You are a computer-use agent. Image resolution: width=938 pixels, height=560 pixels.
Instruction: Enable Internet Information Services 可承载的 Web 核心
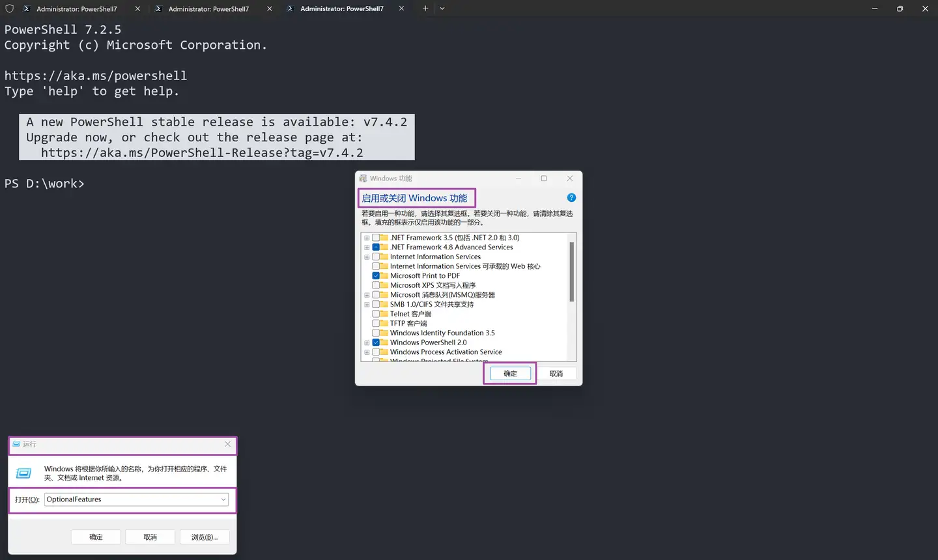(x=376, y=266)
